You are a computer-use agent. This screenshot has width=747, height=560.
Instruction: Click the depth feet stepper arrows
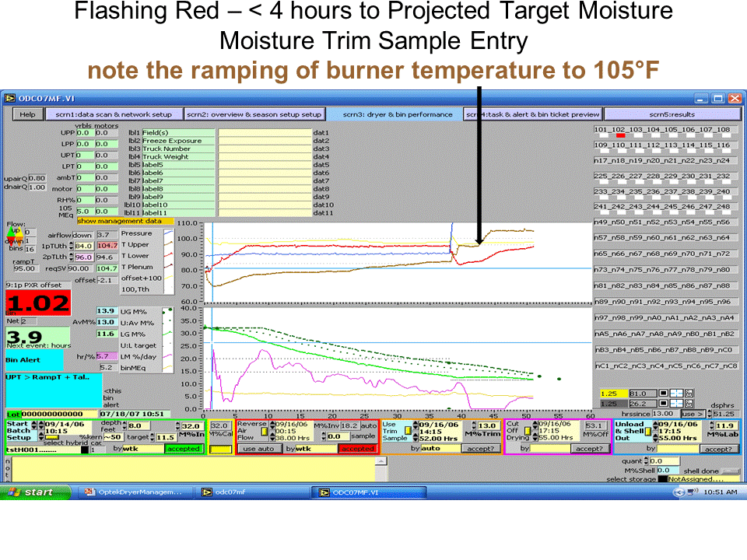click(x=124, y=425)
